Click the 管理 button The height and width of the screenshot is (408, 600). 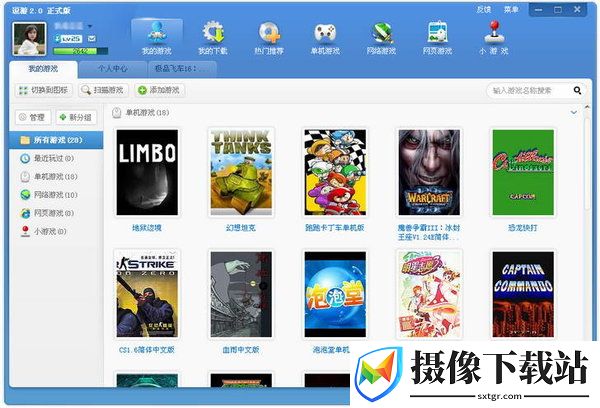tap(33, 118)
